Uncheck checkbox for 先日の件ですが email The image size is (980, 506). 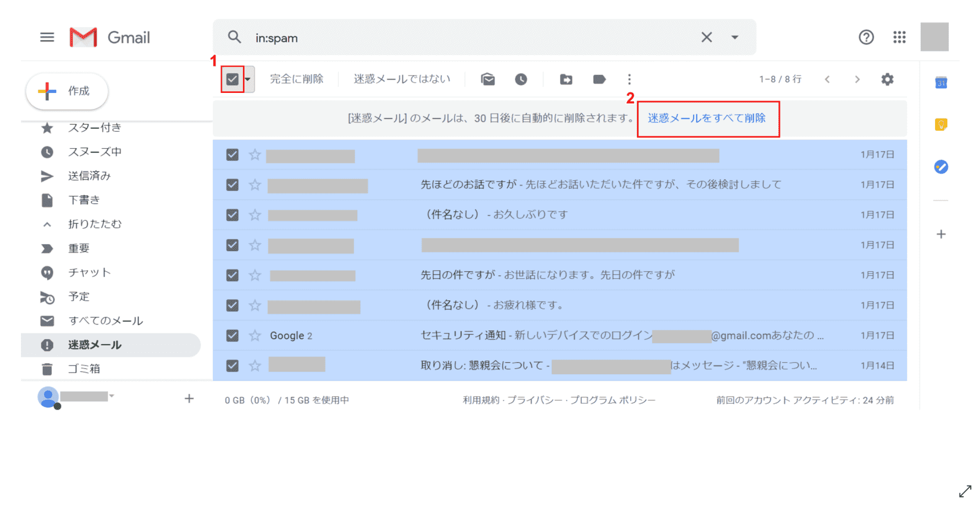(232, 275)
